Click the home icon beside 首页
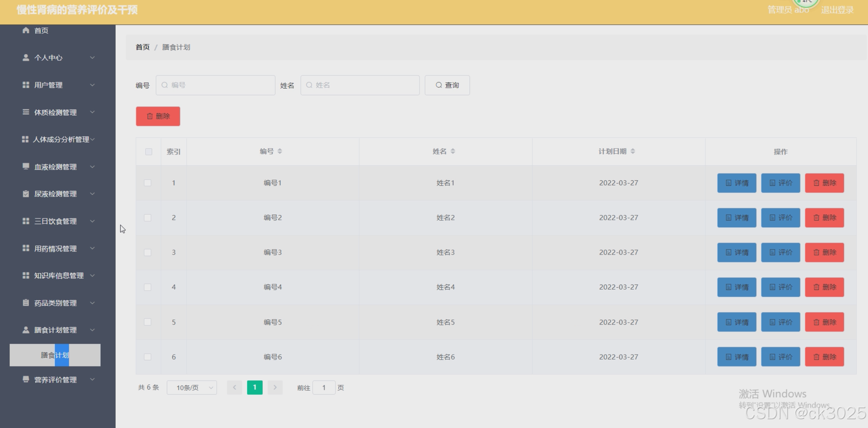 [26, 30]
